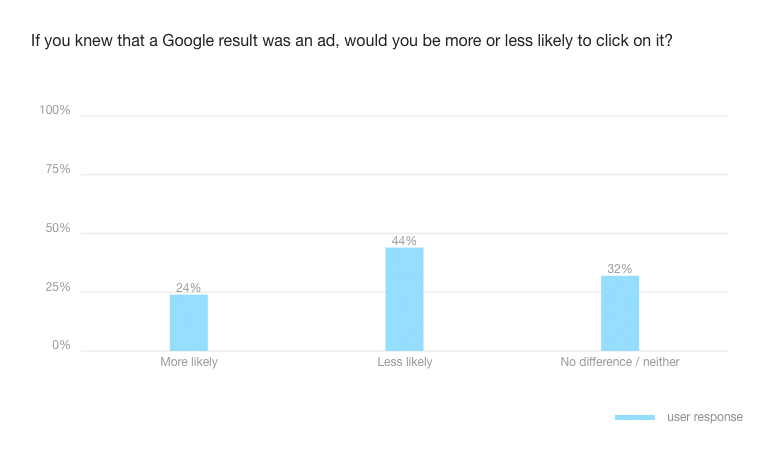Click the 75% y-axis label

coord(58,169)
